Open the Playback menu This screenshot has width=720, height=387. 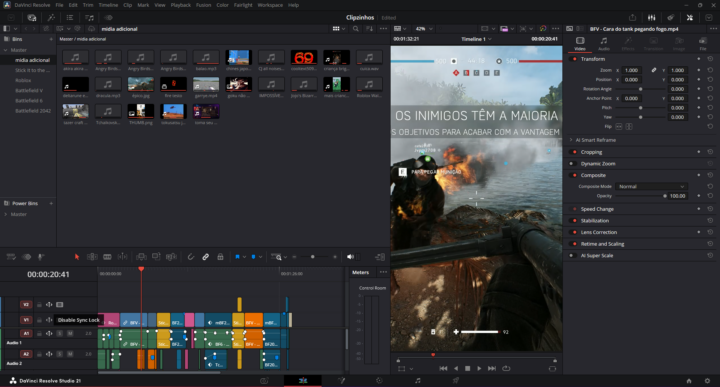click(x=180, y=5)
